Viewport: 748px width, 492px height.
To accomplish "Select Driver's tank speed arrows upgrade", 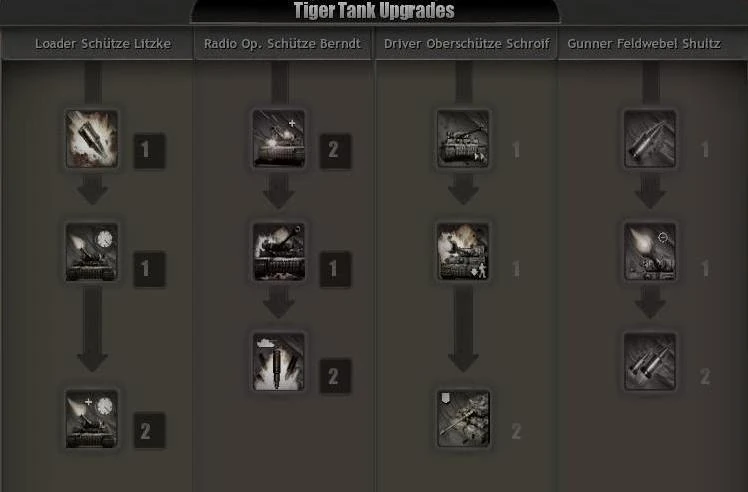I will point(463,139).
